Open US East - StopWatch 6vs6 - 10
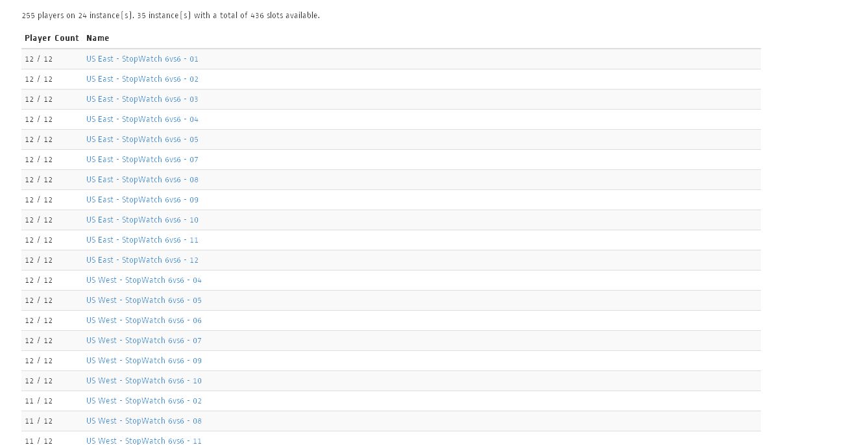This screenshot has width=868, height=445. 142,220
